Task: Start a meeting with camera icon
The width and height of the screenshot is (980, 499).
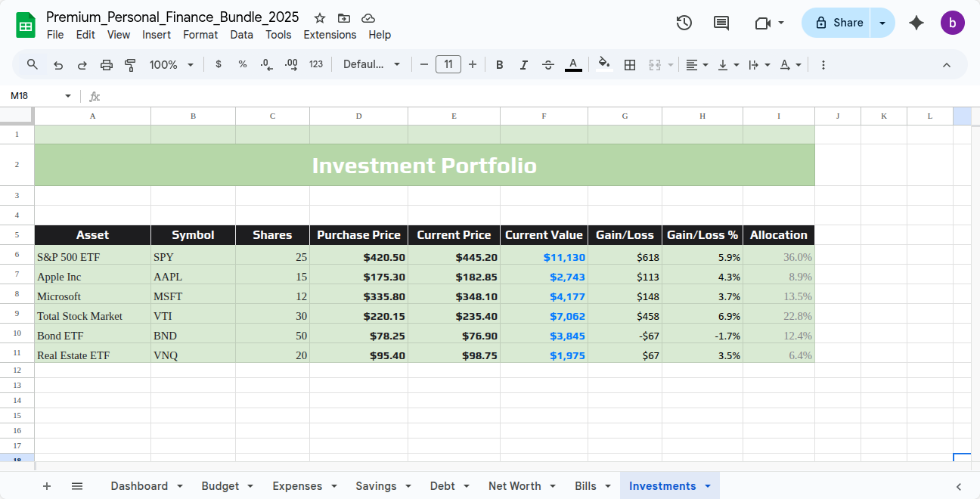Action: [x=762, y=23]
